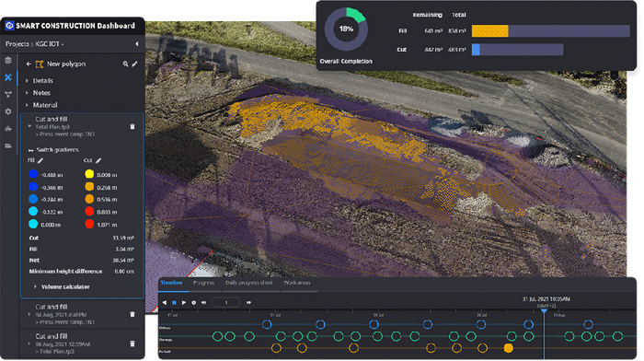This screenshot has height=361, width=644.
Task: Select the filled orange As-built timeline marker
Action: click(x=509, y=348)
